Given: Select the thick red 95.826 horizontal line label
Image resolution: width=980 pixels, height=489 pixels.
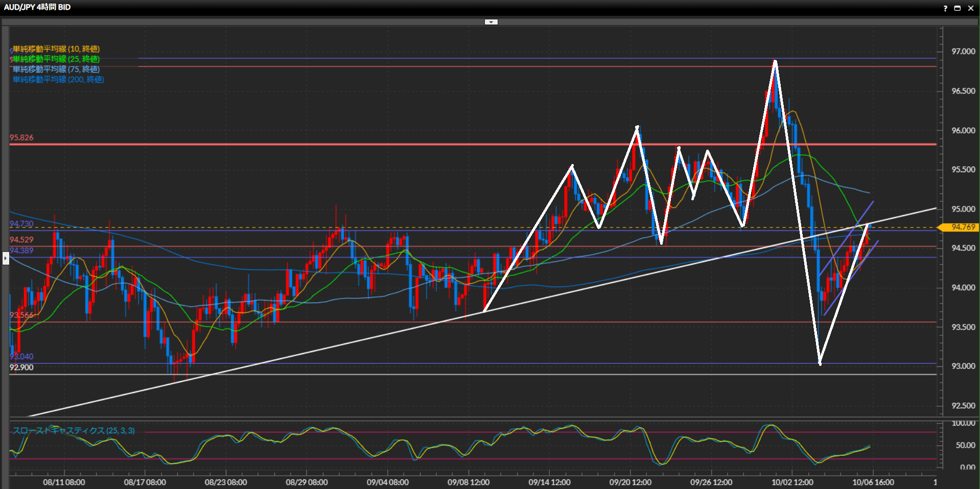Looking at the screenshot, I should tap(21, 138).
